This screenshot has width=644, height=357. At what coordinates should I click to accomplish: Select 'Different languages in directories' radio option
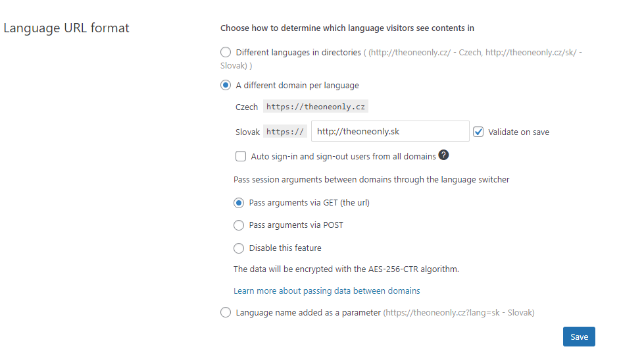point(226,52)
